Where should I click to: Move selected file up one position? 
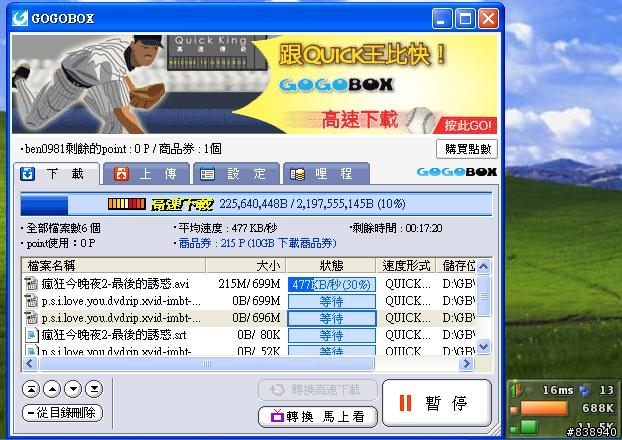52,389
